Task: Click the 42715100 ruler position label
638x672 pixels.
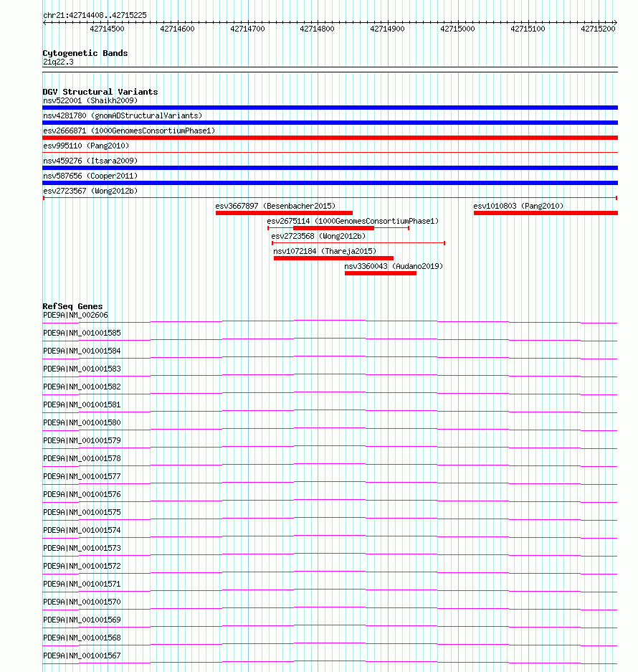Action: 528,29
